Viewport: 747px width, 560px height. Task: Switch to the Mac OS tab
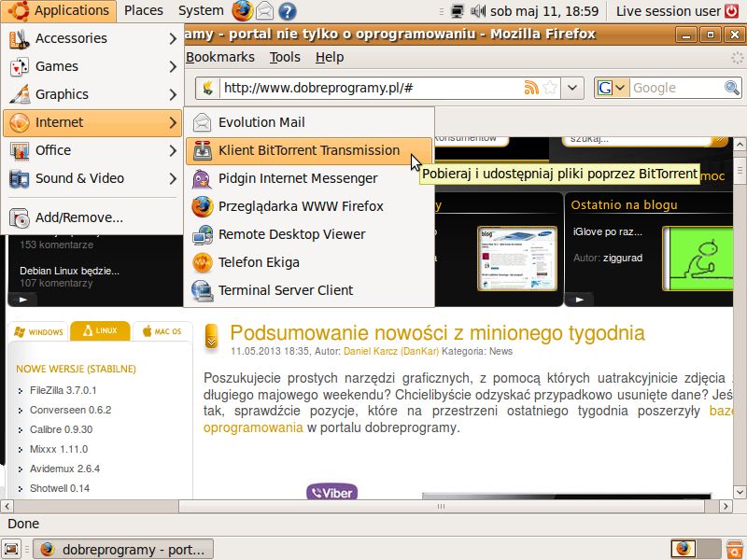[162, 331]
